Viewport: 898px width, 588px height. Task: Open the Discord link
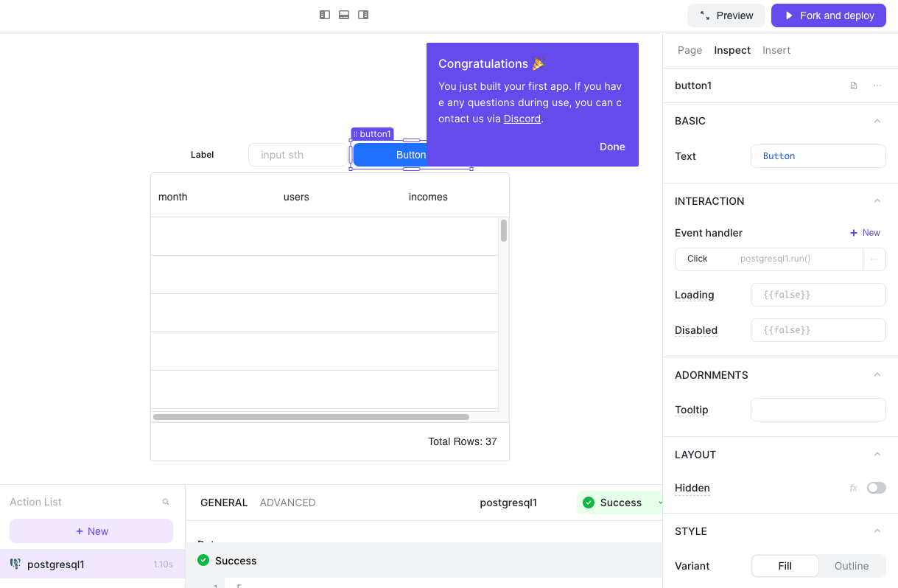[522, 119]
